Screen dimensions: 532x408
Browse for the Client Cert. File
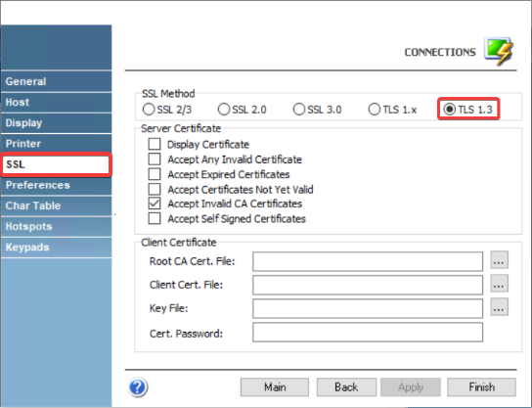coord(499,284)
